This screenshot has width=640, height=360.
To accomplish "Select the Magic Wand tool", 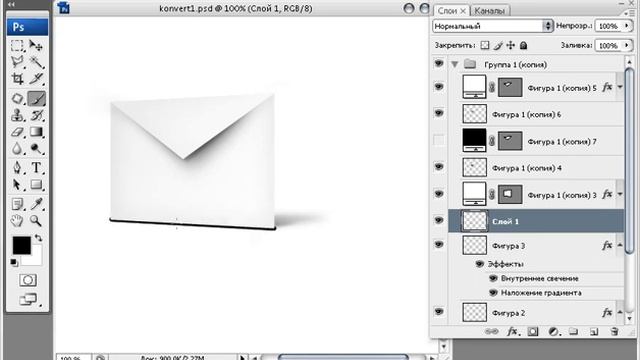I will click(x=36, y=62).
